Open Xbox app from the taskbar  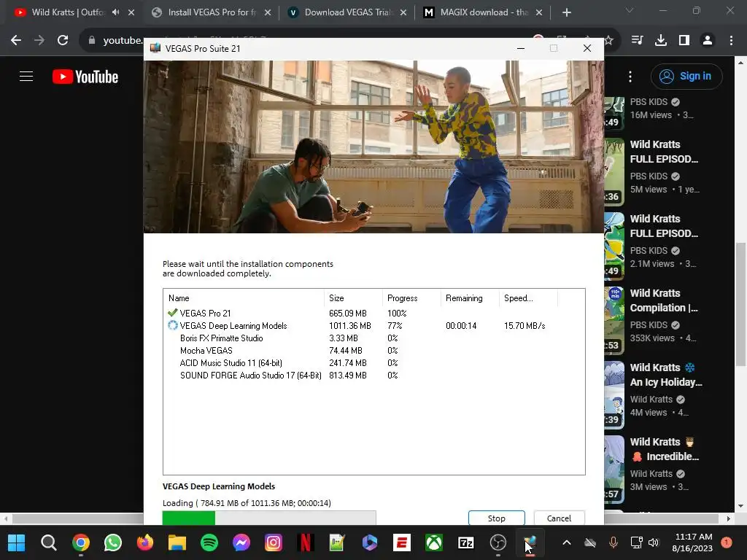coord(433,542)
